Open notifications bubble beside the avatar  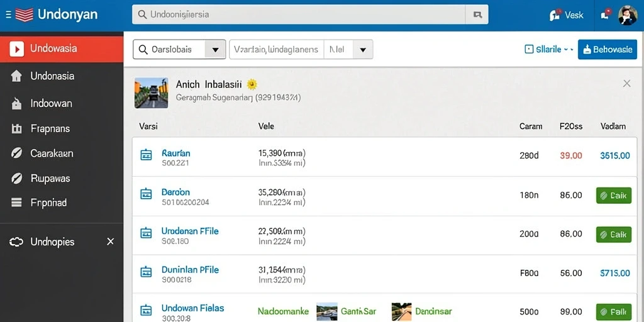point(606,14)
